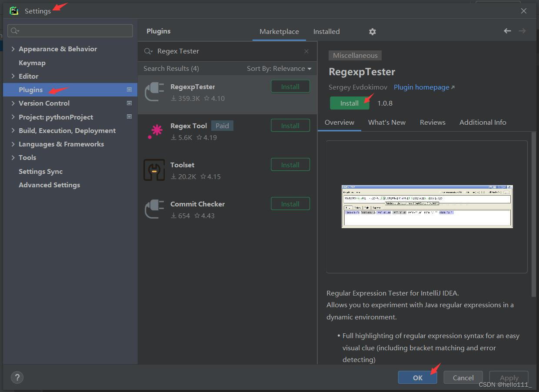Go back with the left arrow
The image size is (539, 392).
point(507,31)
